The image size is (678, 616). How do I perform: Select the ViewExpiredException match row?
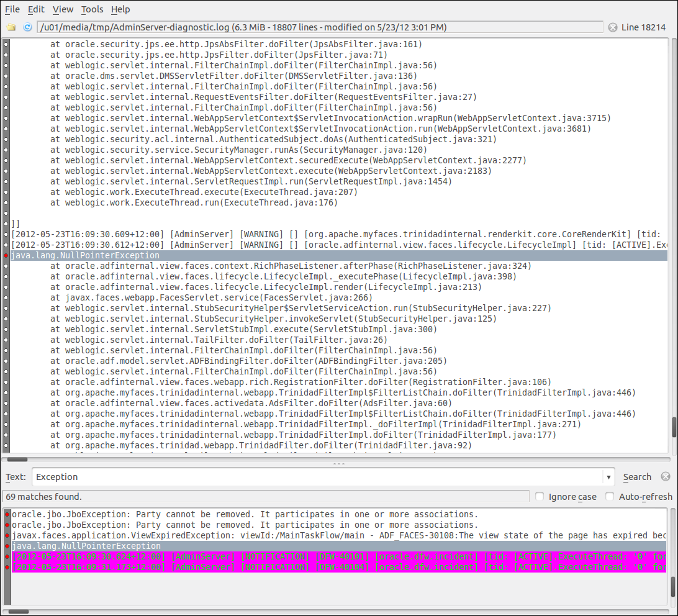(339, 535)
